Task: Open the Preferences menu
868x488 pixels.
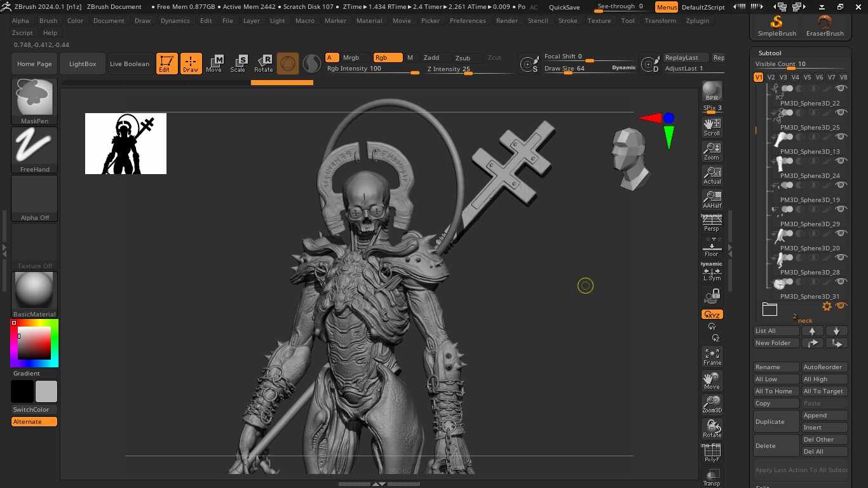Action: 467,20
